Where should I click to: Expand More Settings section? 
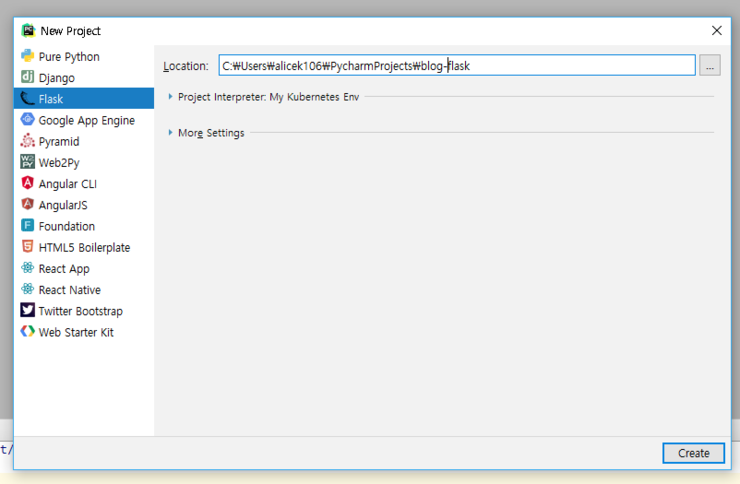pos(170,133)
